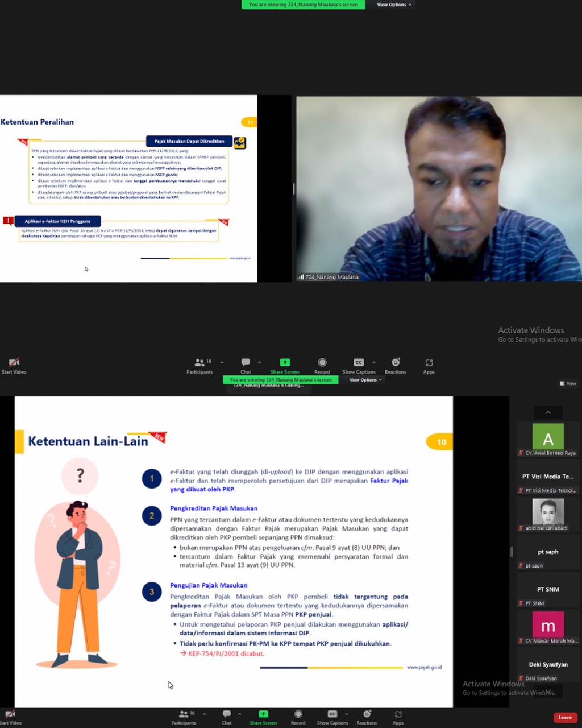
Task: Open the View menu above participant strip
Action: coord(568,383)
